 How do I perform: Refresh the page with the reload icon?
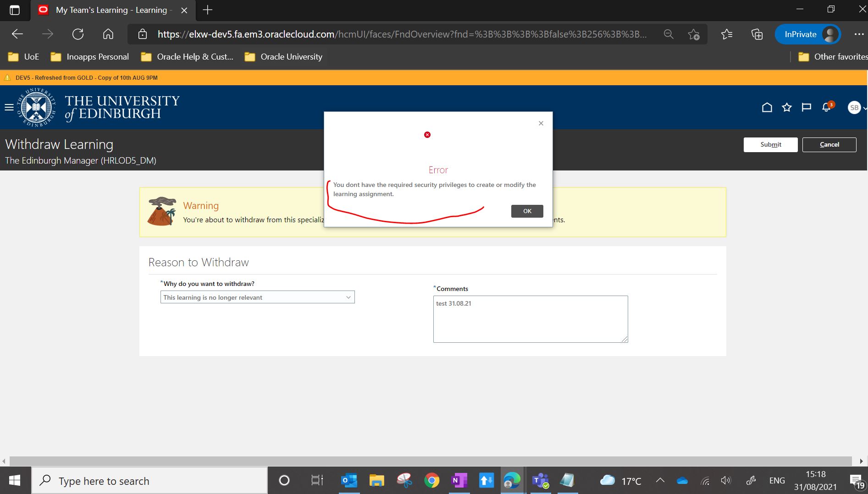click(78, 34)
